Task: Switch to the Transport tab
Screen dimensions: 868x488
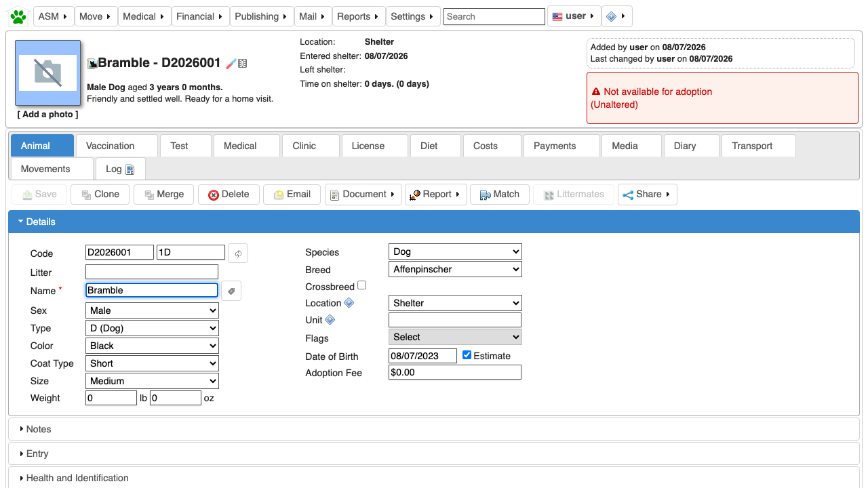Action: pos(759,146)
